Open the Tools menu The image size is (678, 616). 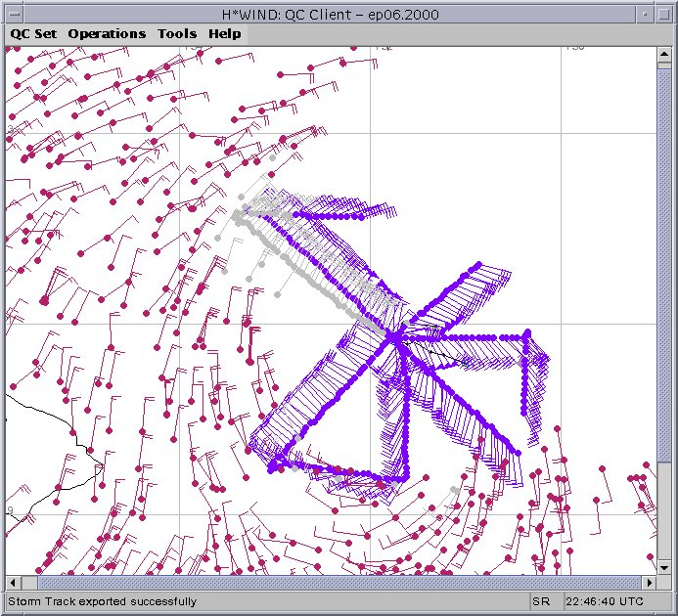[177, 33]
